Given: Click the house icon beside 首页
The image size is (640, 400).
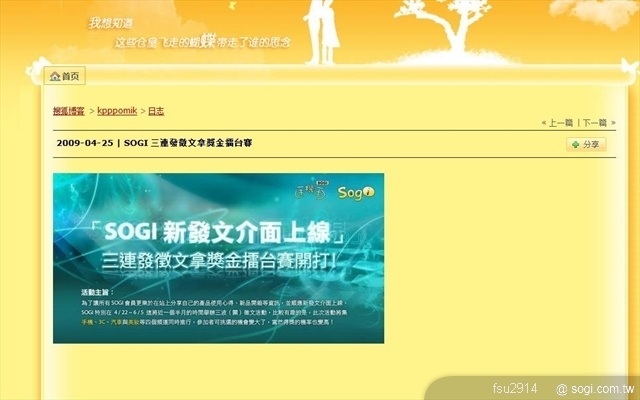Looking at the screenshot, I should (x=55, y=76).
